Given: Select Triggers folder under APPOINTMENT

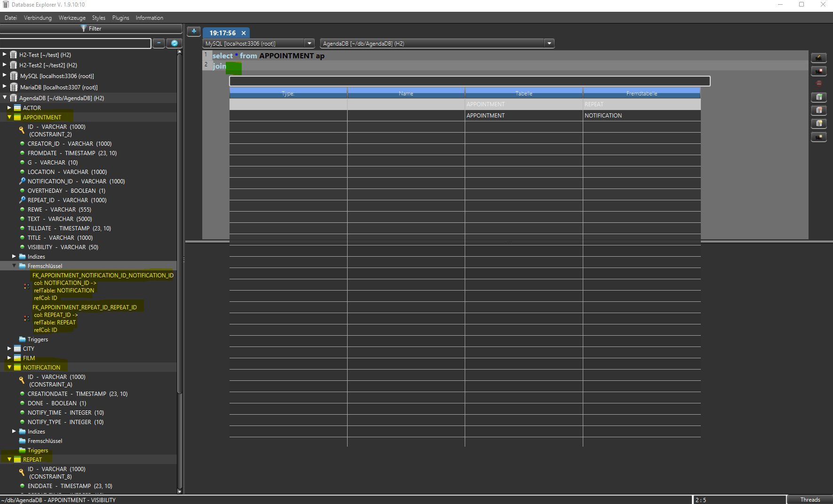Looking at the screenshot, I should click(38, 339).
